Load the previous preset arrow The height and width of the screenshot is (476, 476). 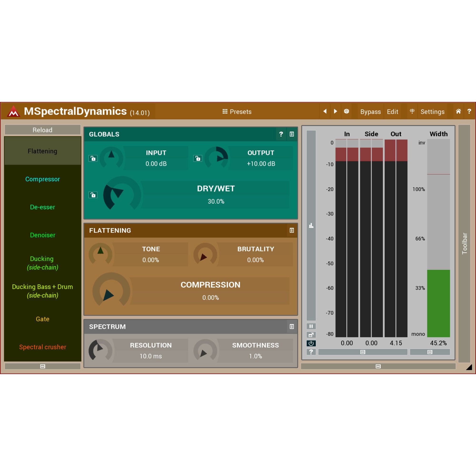pos(325,111)
